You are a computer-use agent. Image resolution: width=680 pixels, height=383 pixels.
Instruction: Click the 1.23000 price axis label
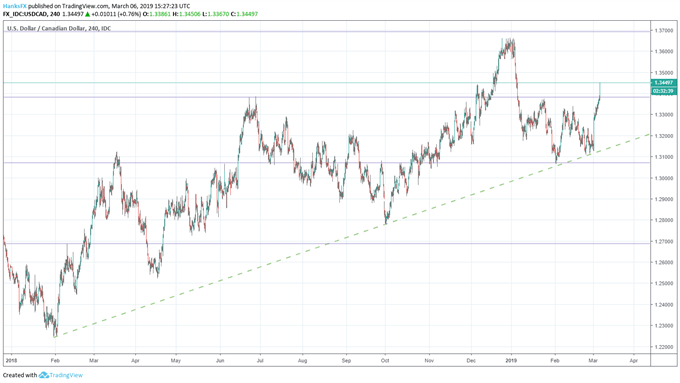[x=664, y=326]
